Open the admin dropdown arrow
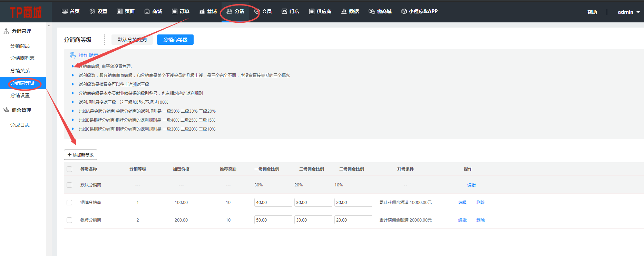 [638, 12]
